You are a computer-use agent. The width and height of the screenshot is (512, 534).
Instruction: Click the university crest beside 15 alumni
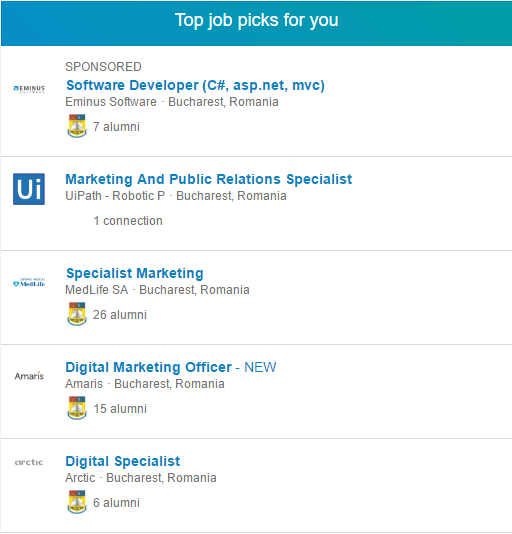click(x=77, y=408)
